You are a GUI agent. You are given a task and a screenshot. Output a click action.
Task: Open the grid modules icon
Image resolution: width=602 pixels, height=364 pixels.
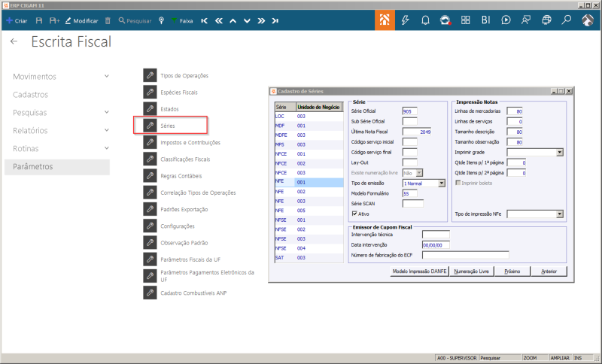tap(466, 20)
